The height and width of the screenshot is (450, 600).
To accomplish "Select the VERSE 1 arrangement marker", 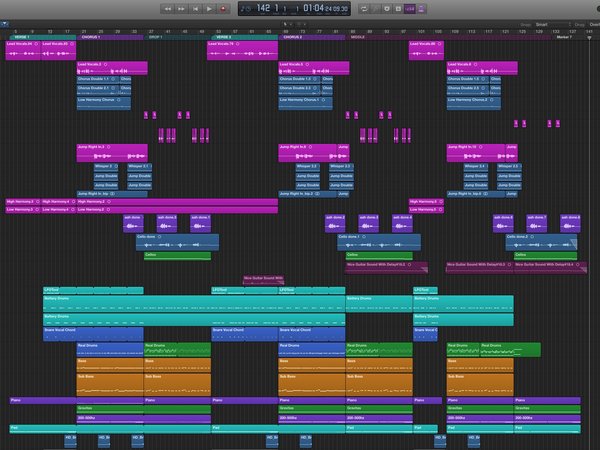I will pos(42,37).
